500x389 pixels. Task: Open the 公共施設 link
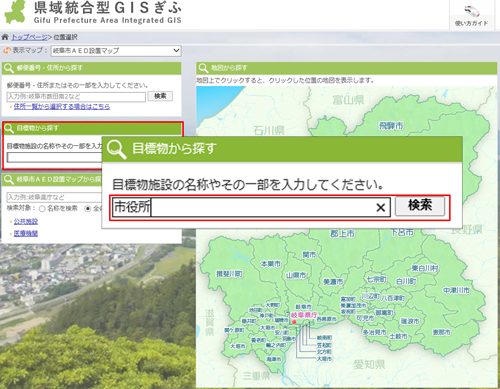[26, 222]
